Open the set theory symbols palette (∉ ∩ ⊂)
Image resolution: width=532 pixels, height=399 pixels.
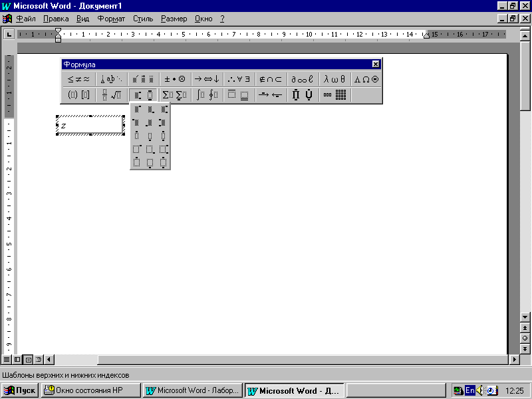271,79
